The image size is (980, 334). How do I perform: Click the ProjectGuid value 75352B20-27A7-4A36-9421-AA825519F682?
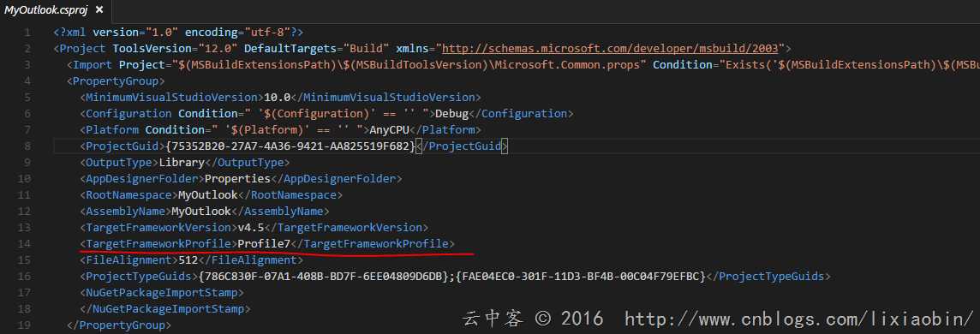click(290, 146)
